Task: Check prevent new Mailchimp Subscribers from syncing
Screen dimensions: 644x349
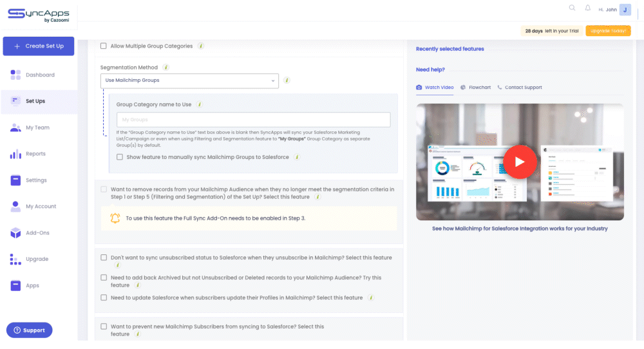Action: click(104, 327)
